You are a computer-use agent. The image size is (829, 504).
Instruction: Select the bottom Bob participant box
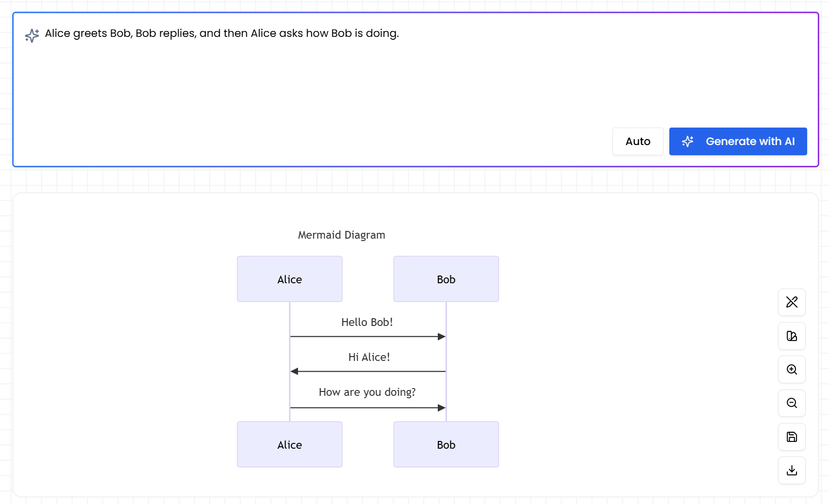coord(446,444)
